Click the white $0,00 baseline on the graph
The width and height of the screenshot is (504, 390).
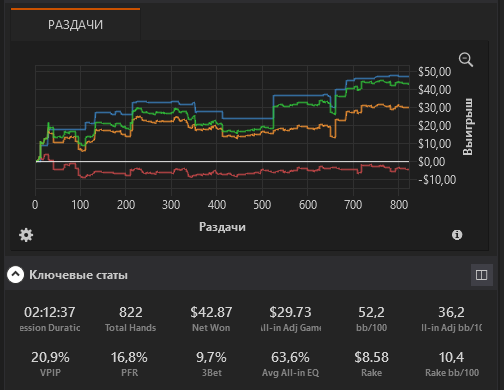click(x=222, y=162)
